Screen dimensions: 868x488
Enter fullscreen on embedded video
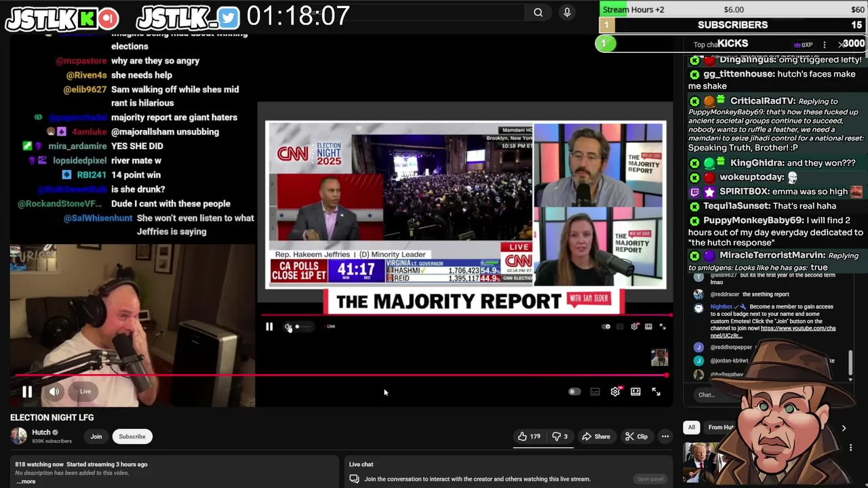[x=663, y=327]
